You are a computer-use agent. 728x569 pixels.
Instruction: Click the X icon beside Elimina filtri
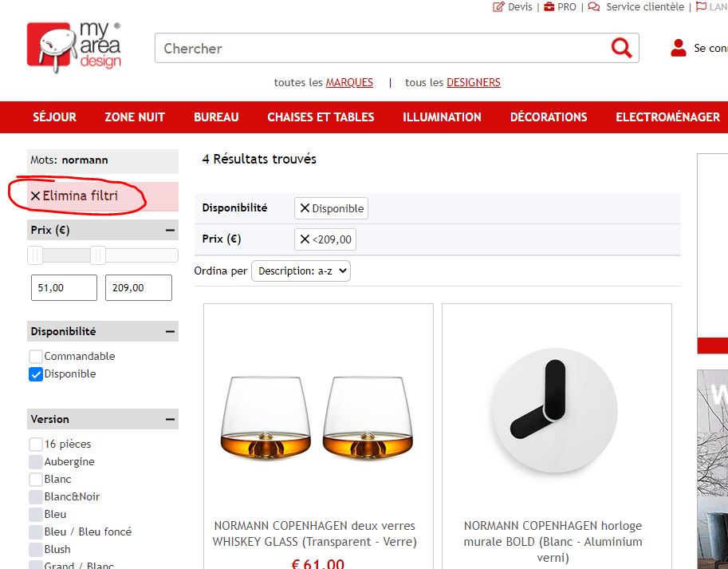35,196
